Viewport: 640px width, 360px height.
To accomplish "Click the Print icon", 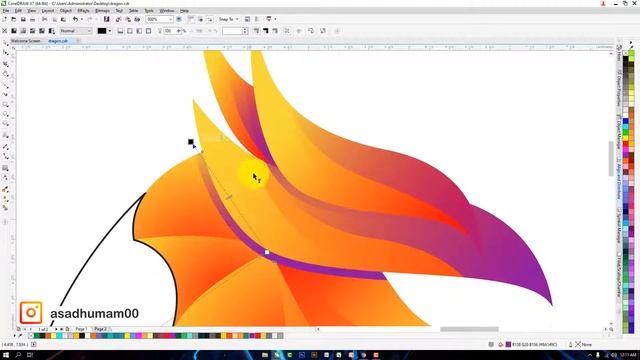I will coord(33,19).
